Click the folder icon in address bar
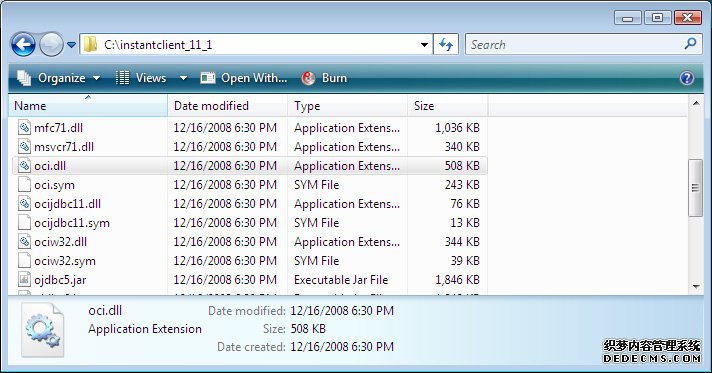Screen dimensions: 712x373 90,45
